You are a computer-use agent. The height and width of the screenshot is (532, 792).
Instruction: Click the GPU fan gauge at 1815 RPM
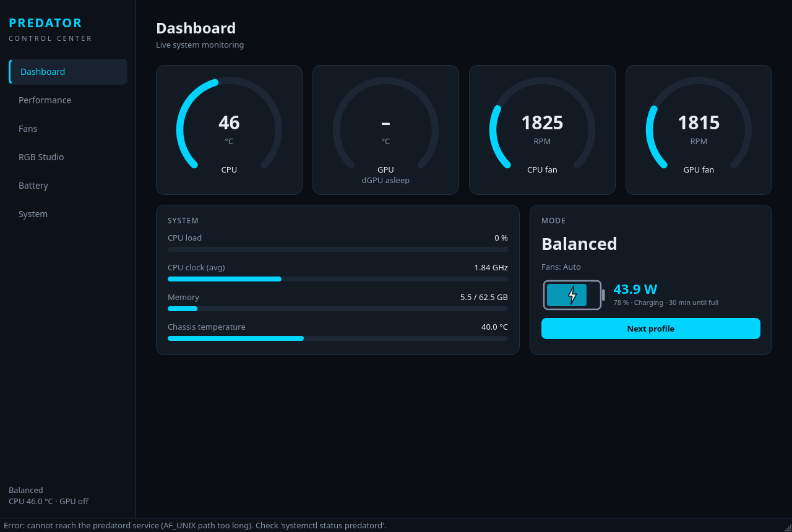click(x=699, y=124)
